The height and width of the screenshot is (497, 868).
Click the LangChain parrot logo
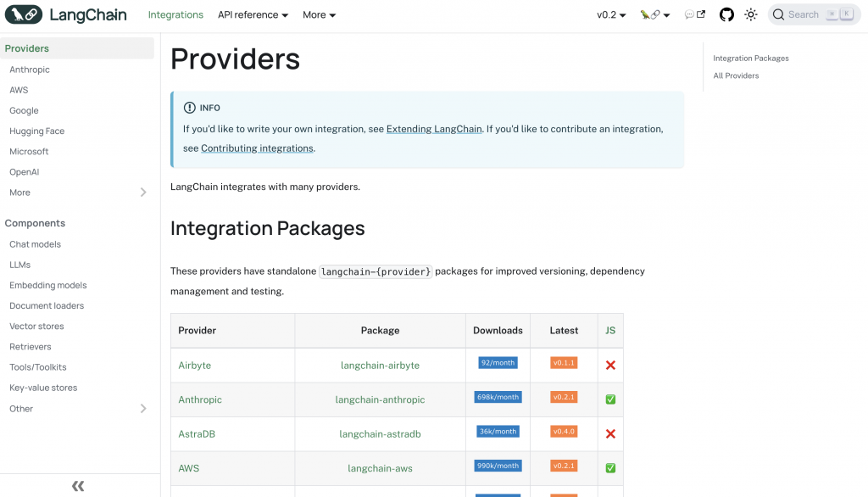coord(23,14)
